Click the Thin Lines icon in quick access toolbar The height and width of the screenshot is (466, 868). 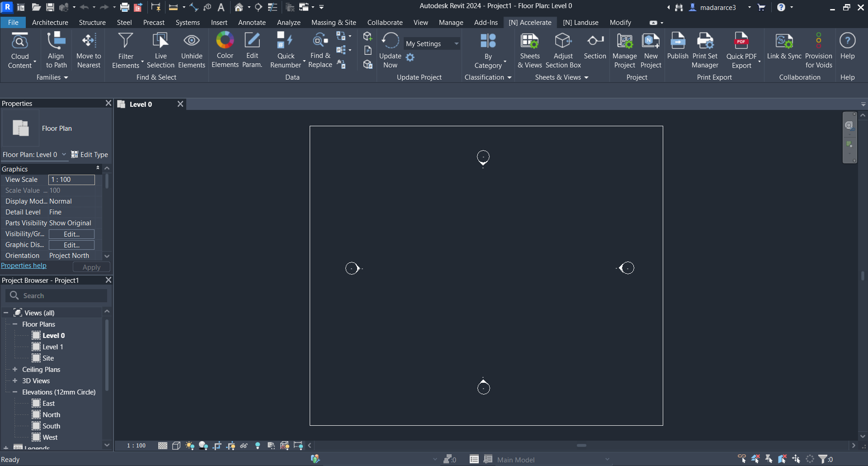273,7
